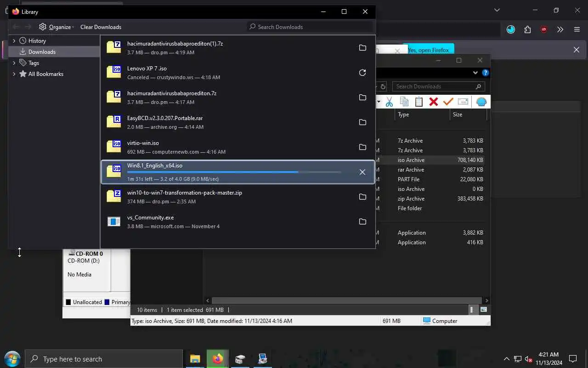The height and width of the screenshot is (368, 588).
Task: Expand the History tree node
Action: pos(14,40)
